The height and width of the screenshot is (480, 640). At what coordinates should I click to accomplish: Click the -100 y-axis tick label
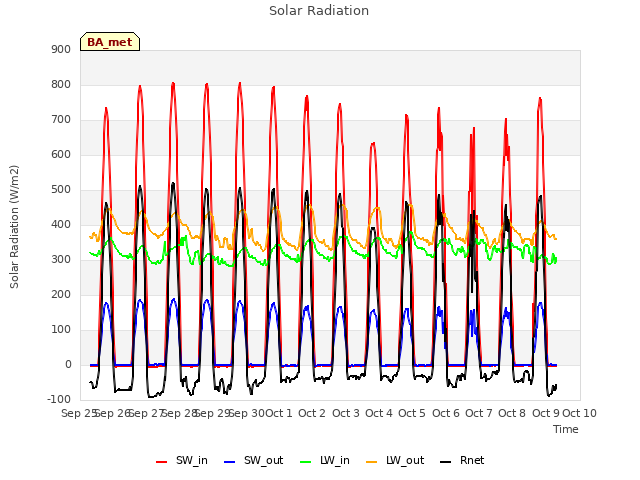coord(59,399)
